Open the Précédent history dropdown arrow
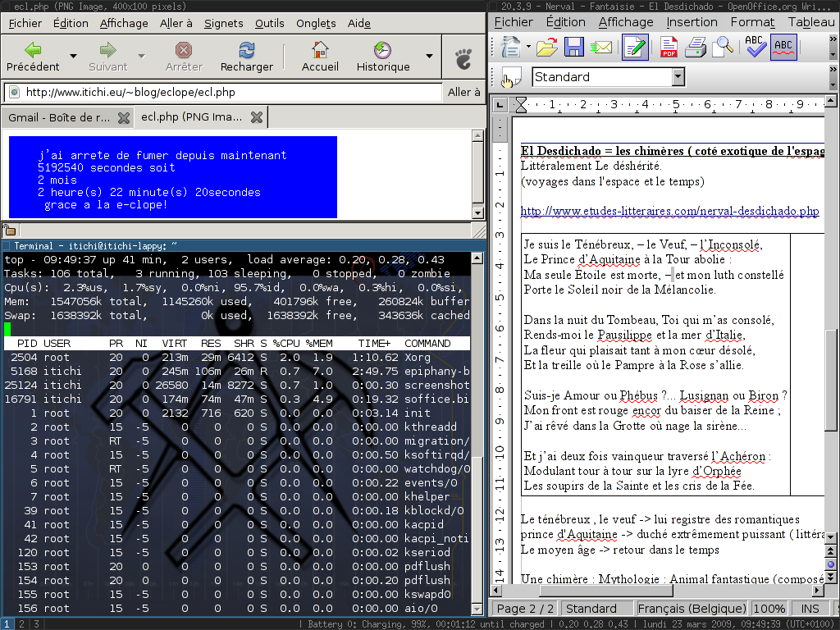 pyautogui.click(x=73, y=56)
